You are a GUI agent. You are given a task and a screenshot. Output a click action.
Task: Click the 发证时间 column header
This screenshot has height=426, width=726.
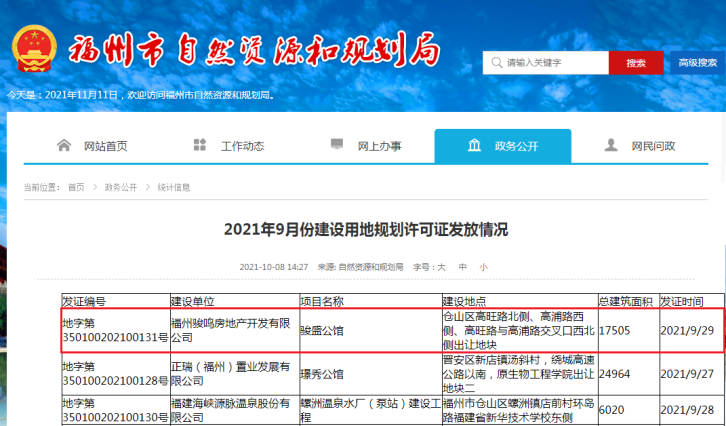692,301
